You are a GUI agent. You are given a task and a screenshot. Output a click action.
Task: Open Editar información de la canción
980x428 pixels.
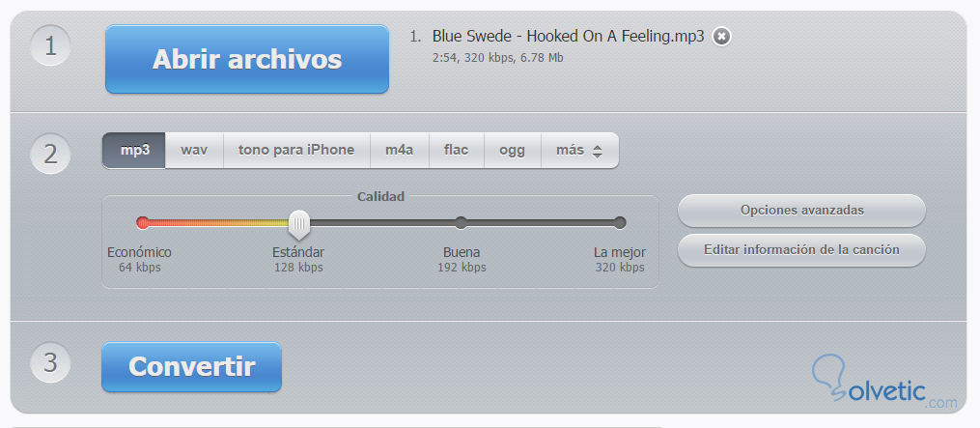pyautogui.click(x=802, y=250)
